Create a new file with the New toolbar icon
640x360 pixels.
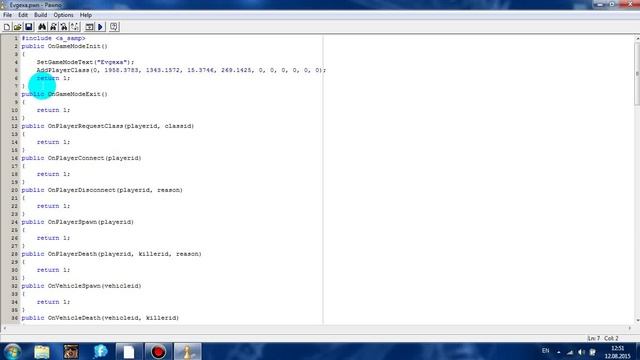[7, 27]
